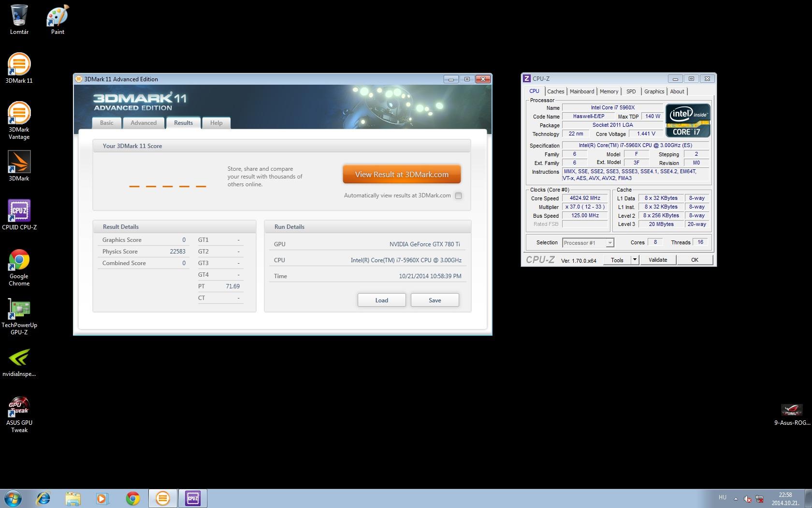Screen dimensions: 812x508
Task: Switch to the Graphics tab in CPU-Z
Action: pyautogui.click(x=654, y=91)
